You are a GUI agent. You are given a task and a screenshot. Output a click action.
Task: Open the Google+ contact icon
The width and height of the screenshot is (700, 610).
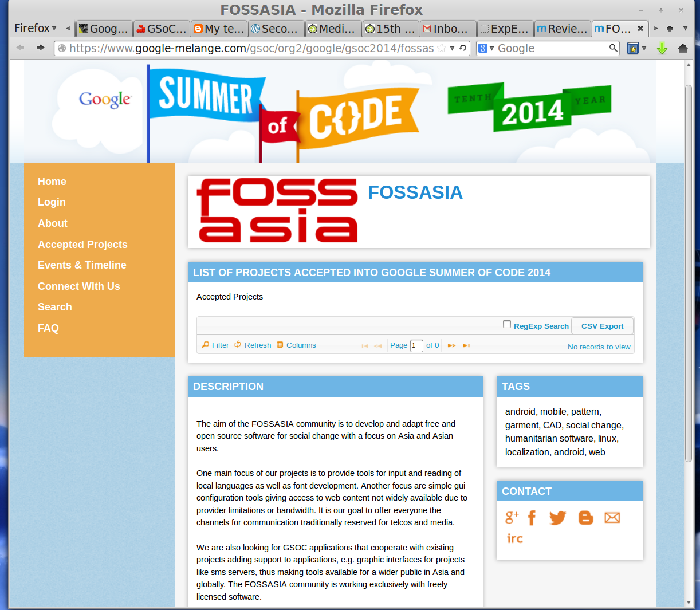coord(512,518)
